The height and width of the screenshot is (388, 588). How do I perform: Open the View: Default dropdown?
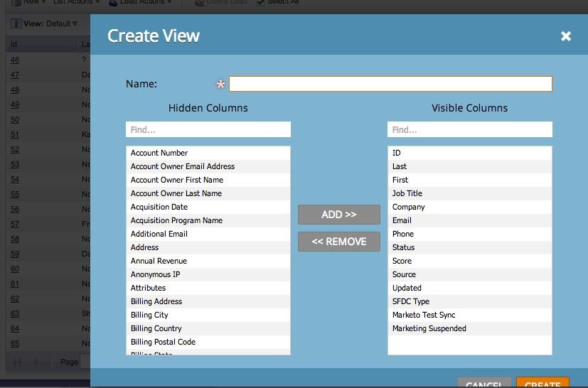point(50,23)
